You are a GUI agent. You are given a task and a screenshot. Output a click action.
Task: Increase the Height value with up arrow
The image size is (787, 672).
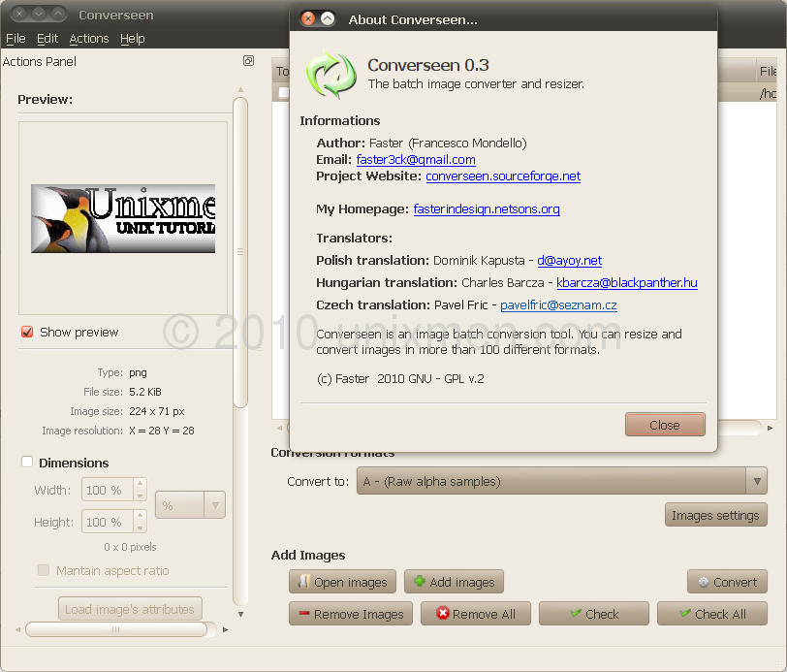point(140,515)
